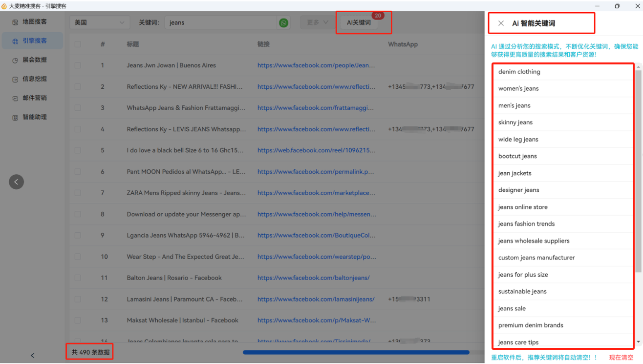The height and width of the screenshot is (364, 643).
Task: Tick the ZARA Mens Ripped skinny Jeans checkbox
Action: 78,193
